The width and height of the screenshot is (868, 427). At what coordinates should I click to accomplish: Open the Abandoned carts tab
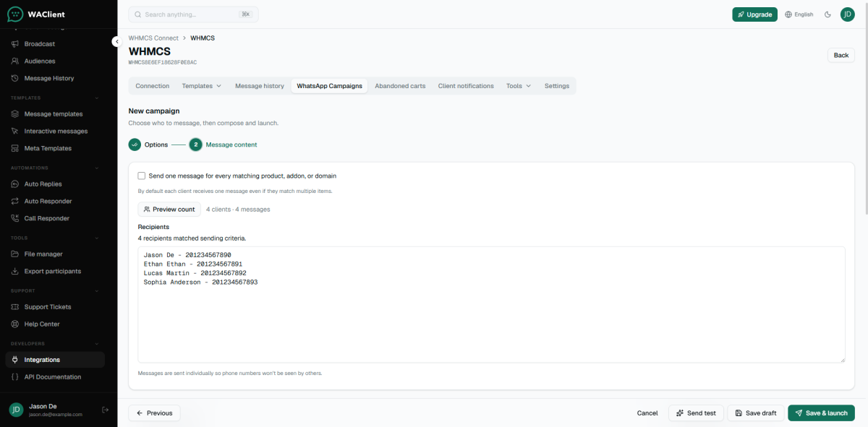(400, 86)
